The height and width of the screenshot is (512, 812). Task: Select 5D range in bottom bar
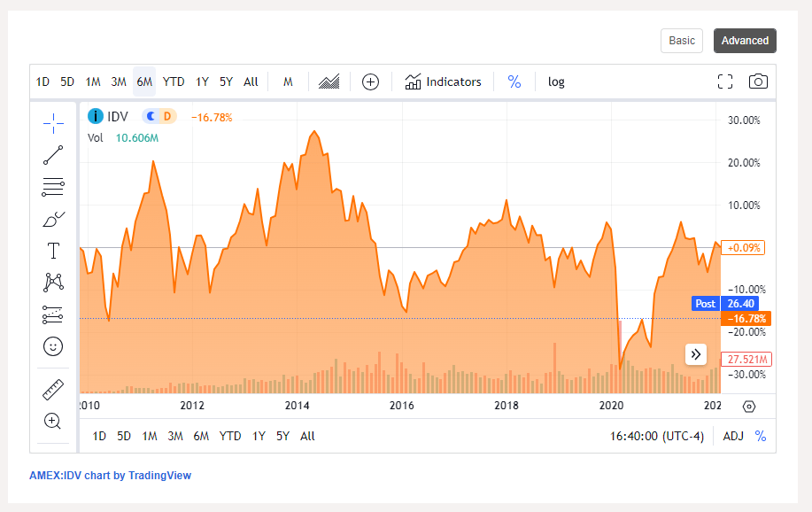(124, 437)
